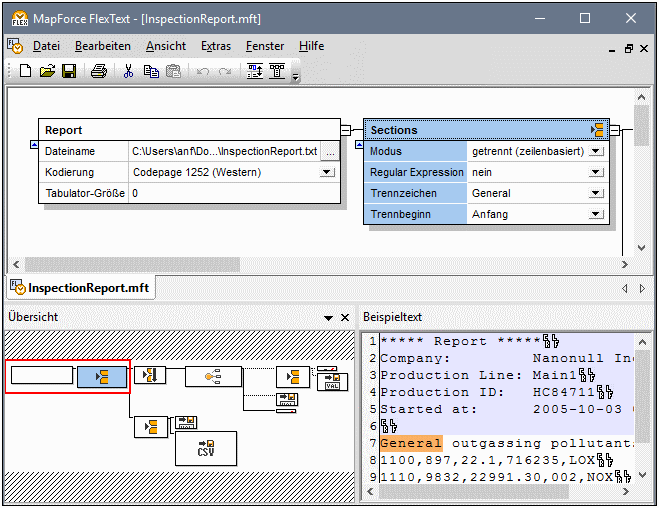This screenshot has height=508, width=659.
Task: Close the Übersicht panel
Action: (345, 317)
